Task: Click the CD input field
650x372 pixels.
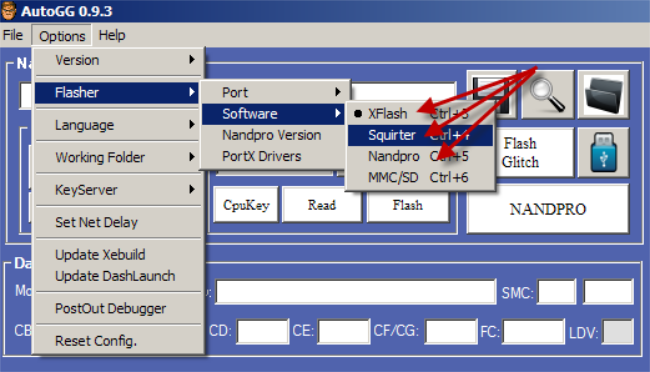Action: (x=262, y=331)
